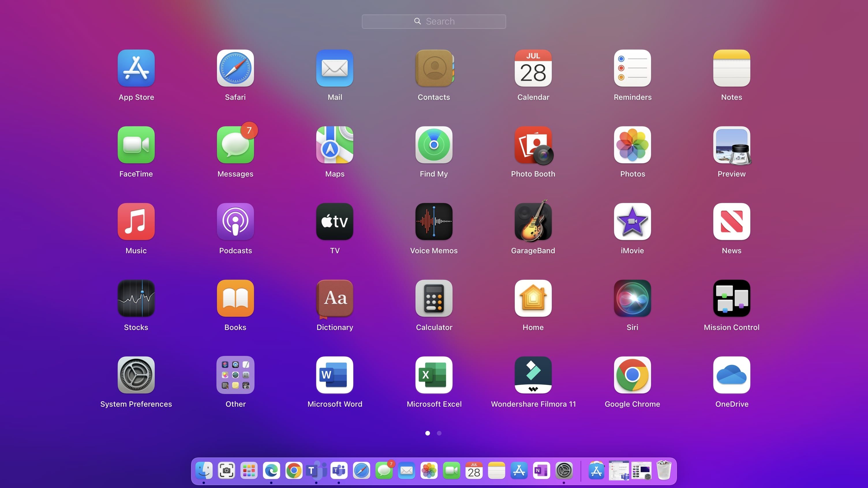
Task: Open the Dictionary app
Action: click(x=335, y=299)
